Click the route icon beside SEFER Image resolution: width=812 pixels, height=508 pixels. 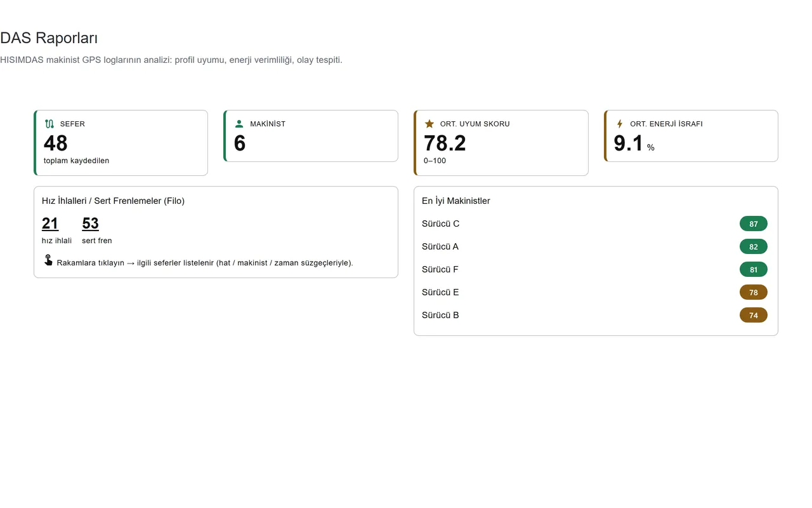point(49,124)
